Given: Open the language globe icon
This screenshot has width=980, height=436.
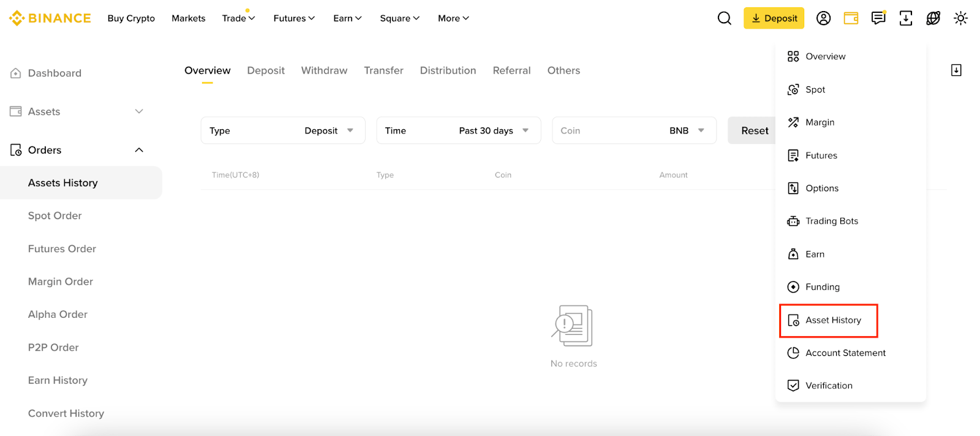Looking at the screenshot, I should (x=933, y=18).
